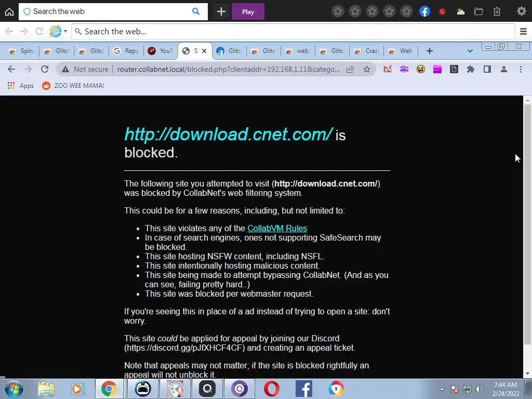Open Chrome's three-dot menu
Image resolution: width=532 pixels, height=399 pixels.
point(521,69)
